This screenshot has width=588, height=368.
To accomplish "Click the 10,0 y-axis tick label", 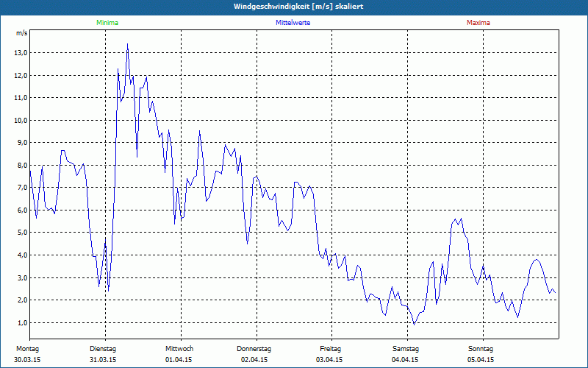I will pos(21,120).
